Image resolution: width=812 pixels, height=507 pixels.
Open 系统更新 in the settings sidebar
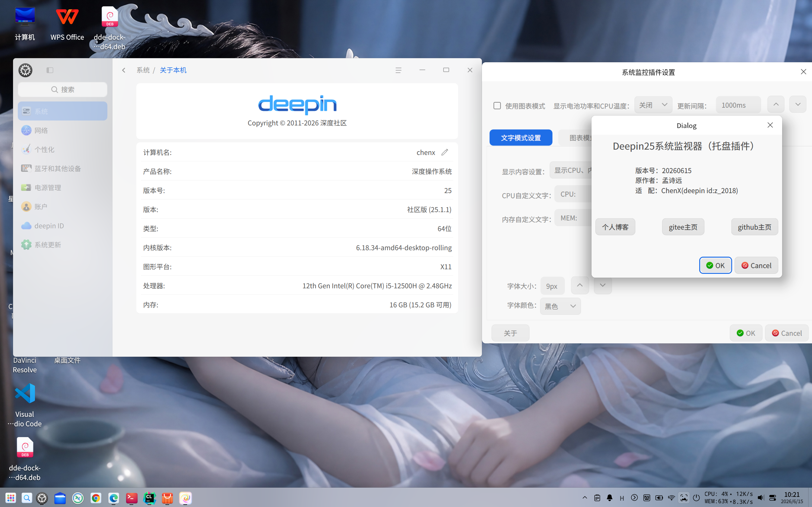pyautogui.click(x=62, y=245)
